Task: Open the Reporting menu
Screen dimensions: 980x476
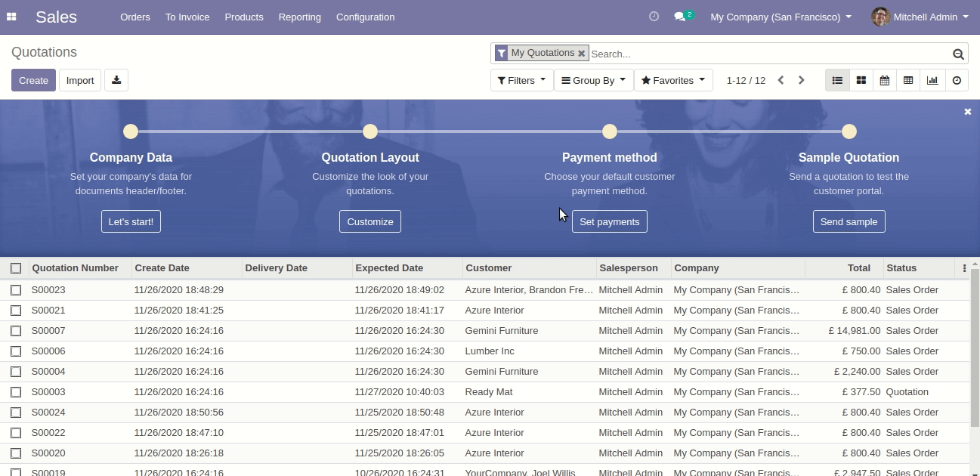Action: [299, 17]
